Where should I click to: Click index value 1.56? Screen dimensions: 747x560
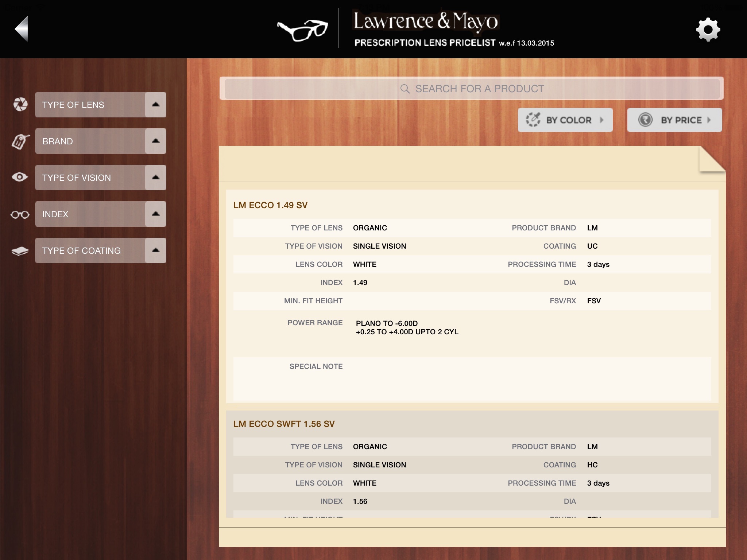pos(360,501)
